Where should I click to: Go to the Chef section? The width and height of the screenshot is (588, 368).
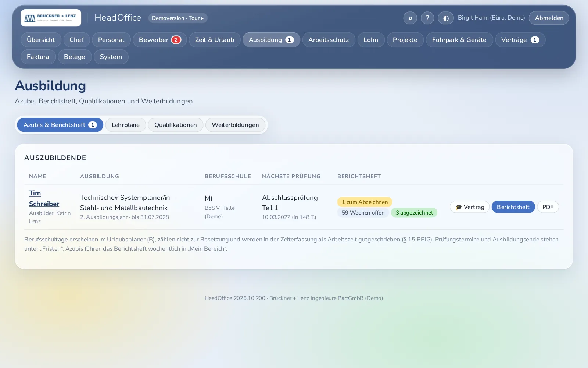[76, 40]
